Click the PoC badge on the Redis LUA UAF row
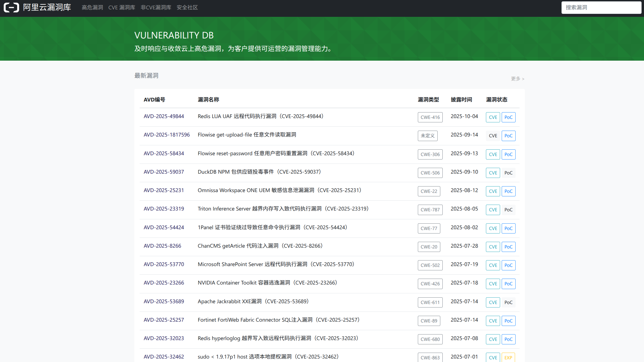Viewport: 644px width, 362px height. pyautogui.click(x=508, y=117)
